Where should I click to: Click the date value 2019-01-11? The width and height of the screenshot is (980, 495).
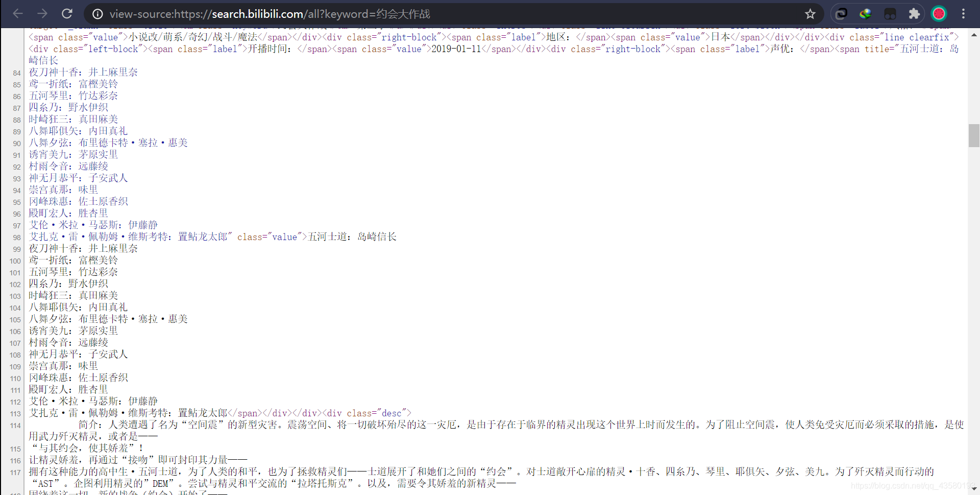456,49
